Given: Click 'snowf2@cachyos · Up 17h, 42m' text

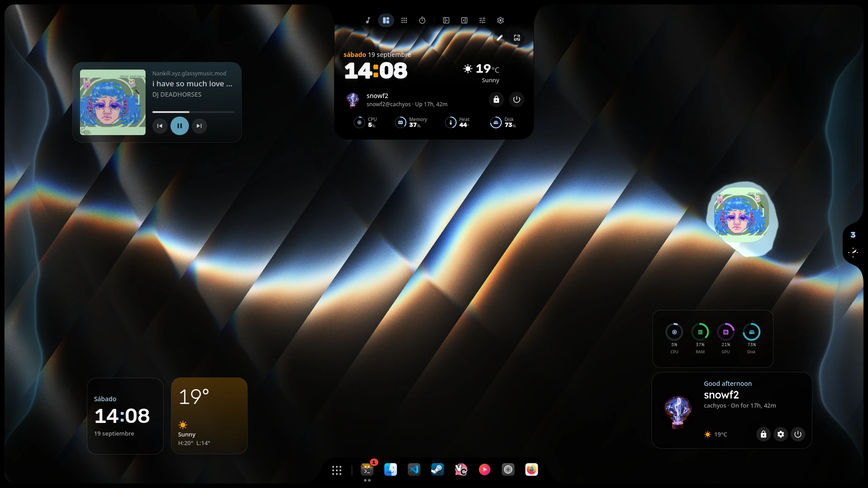Looking at the screenshot, I should [x=407, y=104].
